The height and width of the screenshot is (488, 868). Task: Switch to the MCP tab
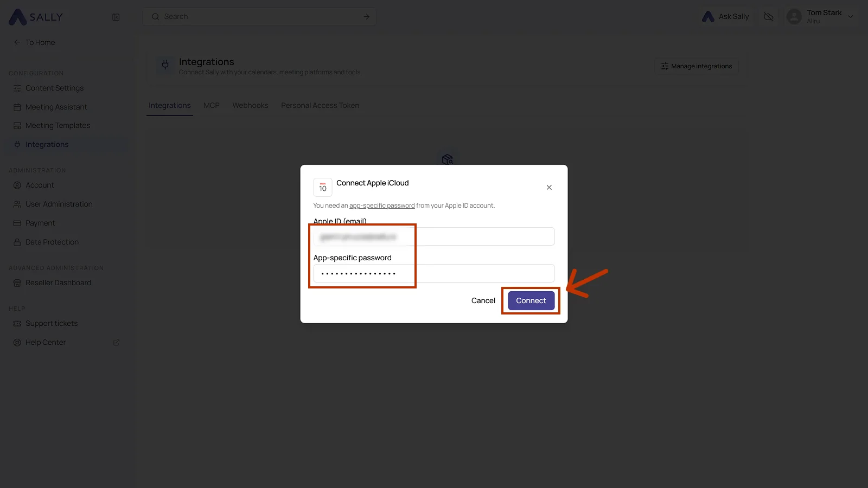pos(212,105)
